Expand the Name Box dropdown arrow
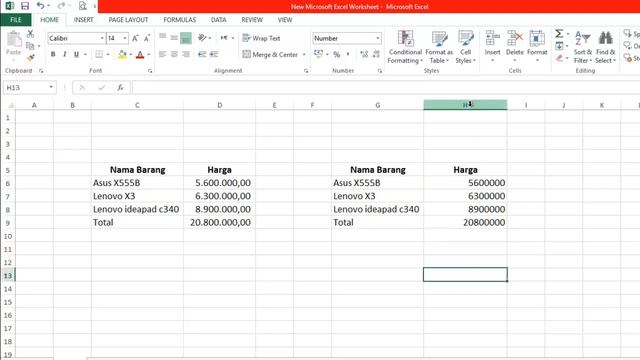 51,87
